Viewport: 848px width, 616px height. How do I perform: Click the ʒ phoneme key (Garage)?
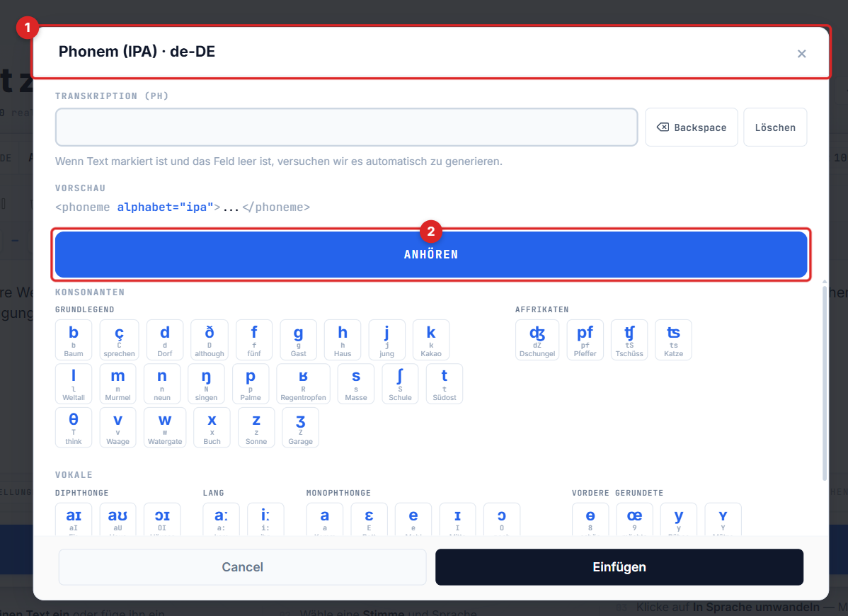click(x=300, y=428)
